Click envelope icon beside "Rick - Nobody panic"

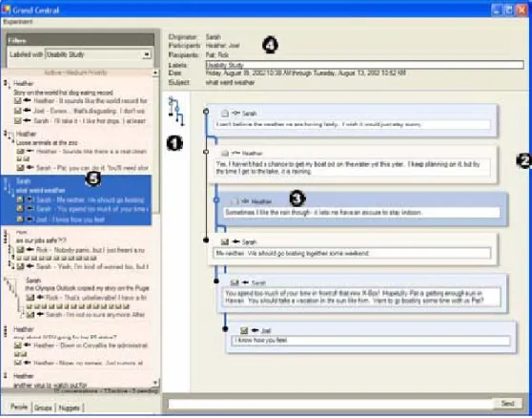[x=20, y=250]
